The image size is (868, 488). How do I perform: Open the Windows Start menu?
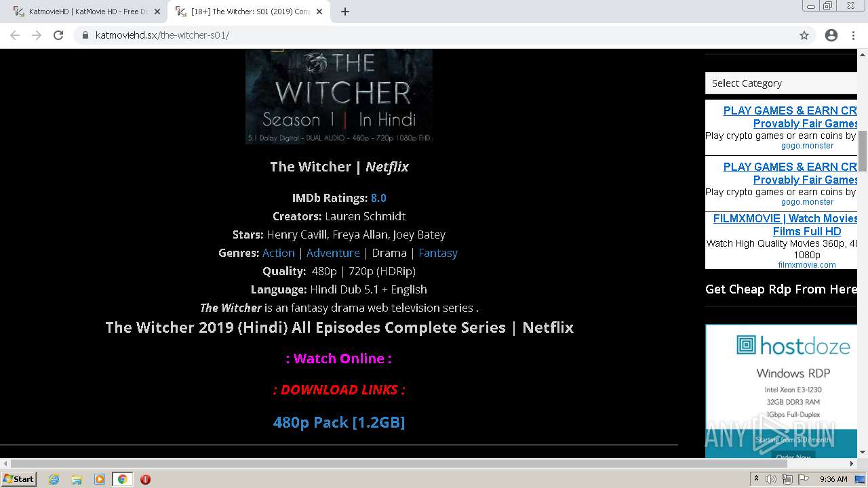pos(19,479)
